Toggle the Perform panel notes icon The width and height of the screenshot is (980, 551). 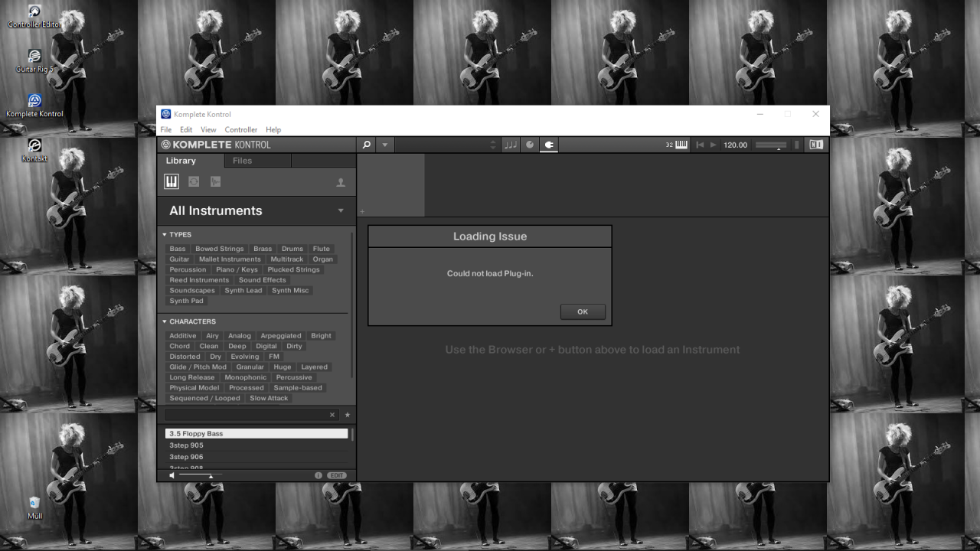click(511, 145)
